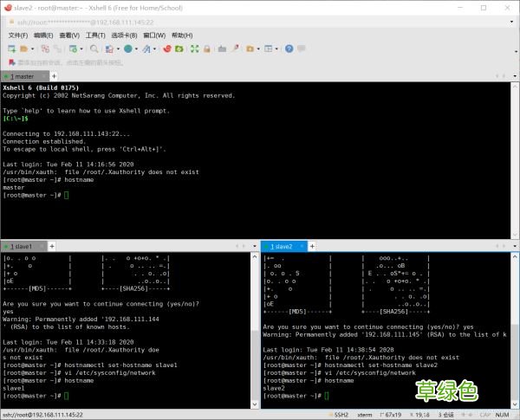The height and width of the screenshot is (420, 520).
Task: Open the 编辑(E) menu
Action: tap(43, 36)
